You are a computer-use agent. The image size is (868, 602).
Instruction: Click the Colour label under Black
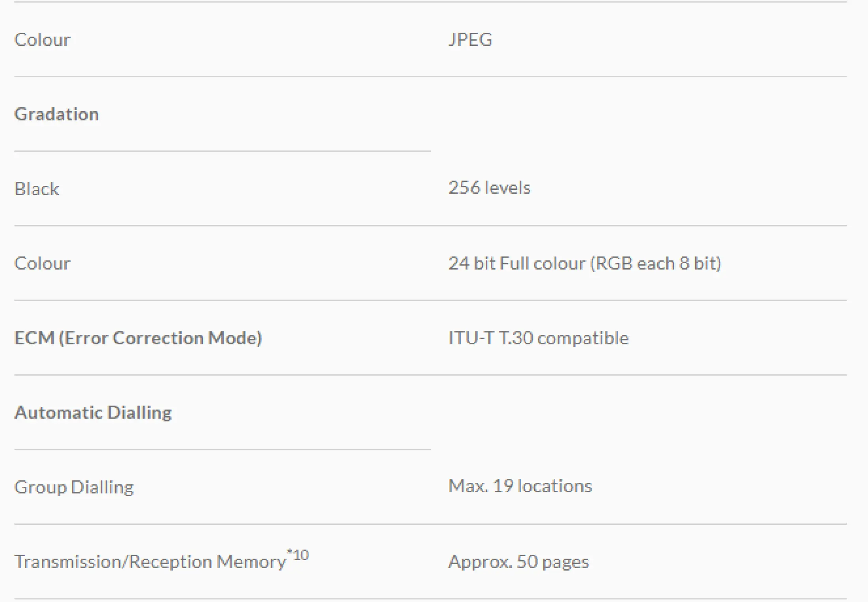[42, 263]
